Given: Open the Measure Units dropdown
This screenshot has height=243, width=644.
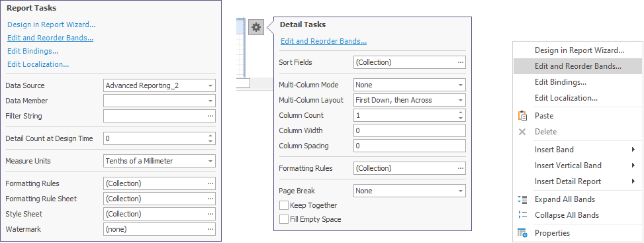Looking at the screenshot, I should pyautogui.click(x=210, y=161).
